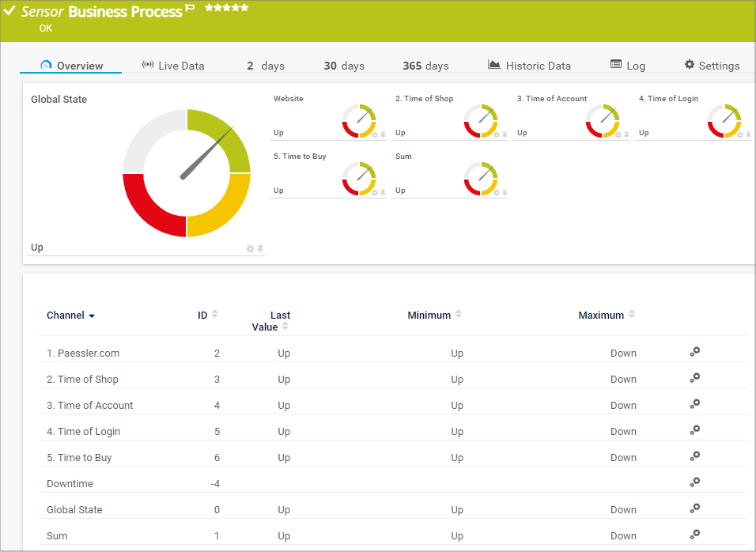This screenshot has width=756, height=552.
Task: Pin the 5. Time to Buy gauge
Action: [x=383, y=192]
